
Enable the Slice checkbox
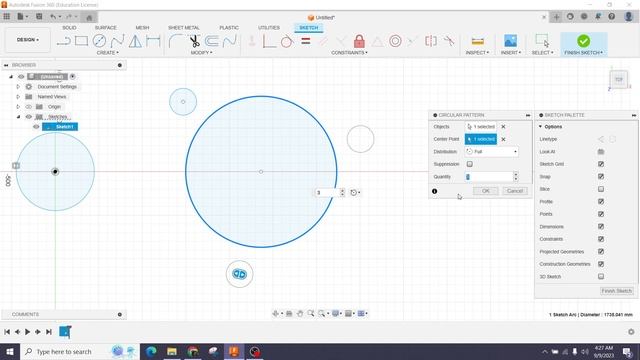coord(601,189)
